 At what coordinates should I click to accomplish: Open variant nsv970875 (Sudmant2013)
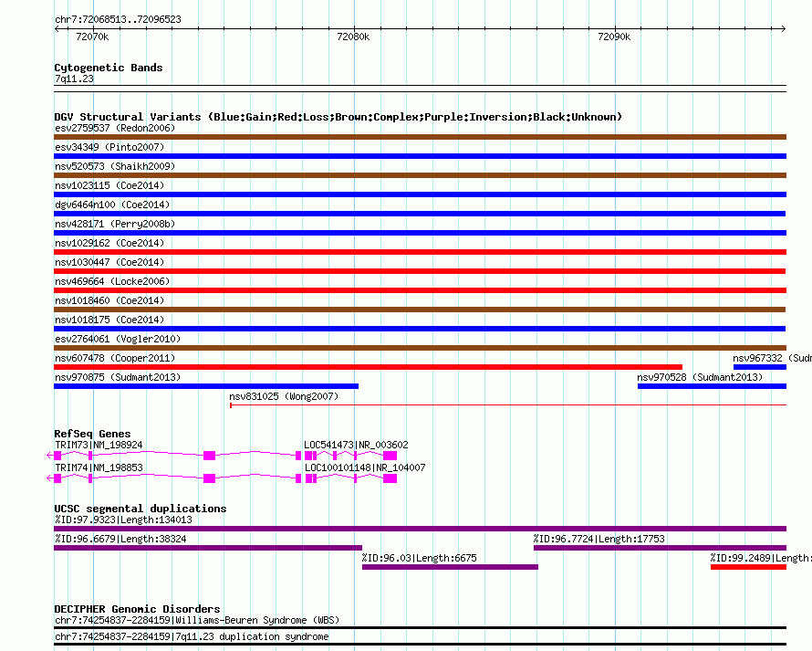pyautogui.click(x=118, y=377)
